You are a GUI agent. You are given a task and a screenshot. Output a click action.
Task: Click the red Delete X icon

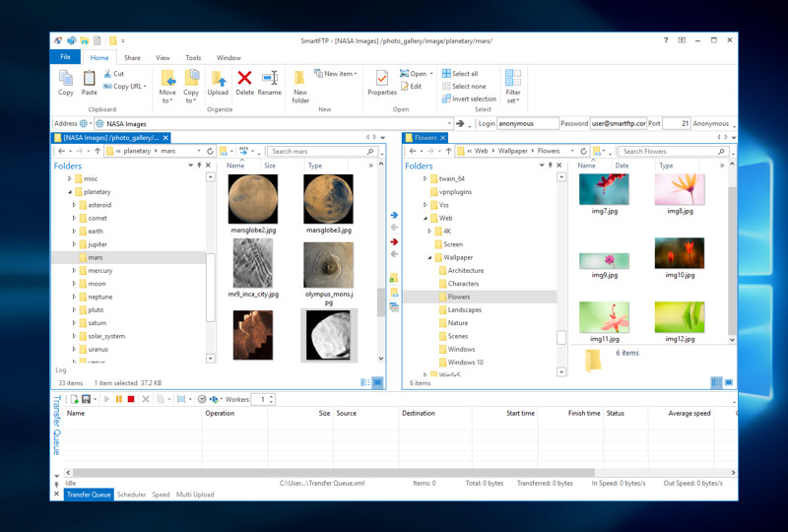click(x=244, y=78)
